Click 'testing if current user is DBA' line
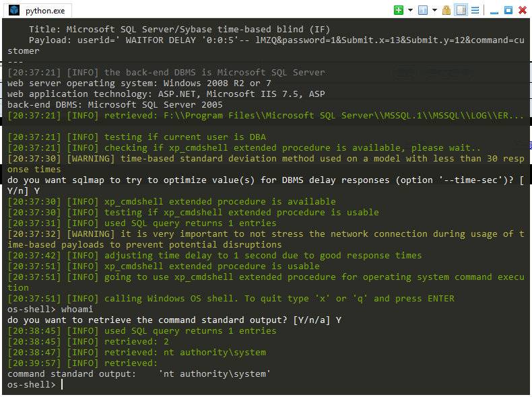 click(x=137, y=137)
